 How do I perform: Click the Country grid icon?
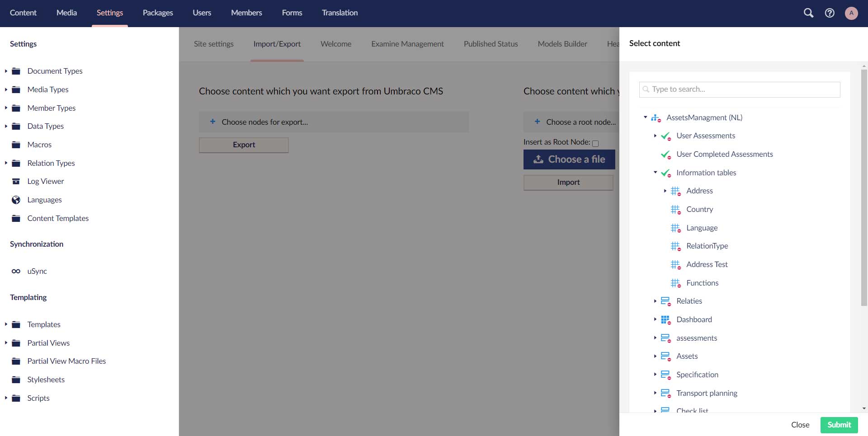pos(676,210)
